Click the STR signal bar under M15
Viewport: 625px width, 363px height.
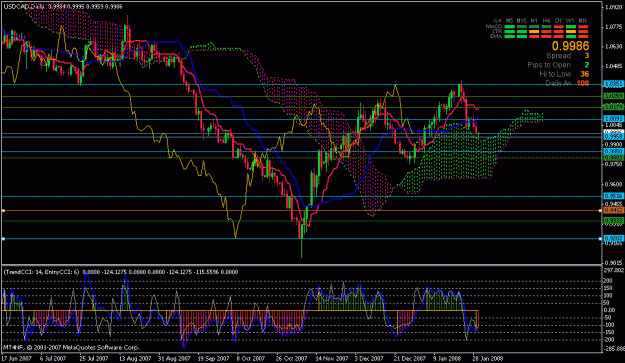[x=522, y=31]
